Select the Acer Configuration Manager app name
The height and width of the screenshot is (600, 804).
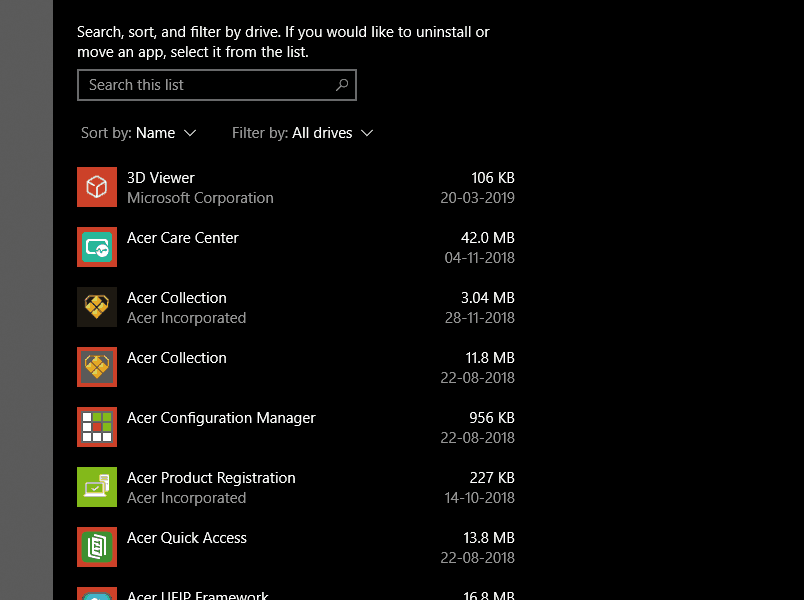tap(221, 418)
